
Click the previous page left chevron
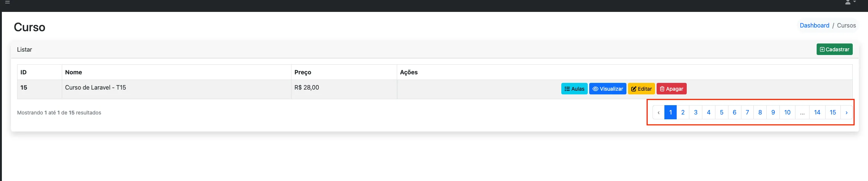658,112
